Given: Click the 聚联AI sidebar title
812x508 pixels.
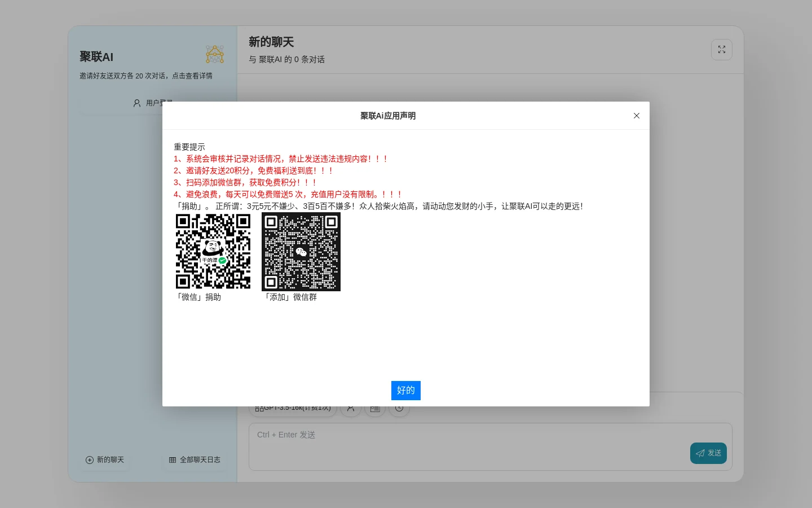Looking at the screenshot, I should coord(96,56).
